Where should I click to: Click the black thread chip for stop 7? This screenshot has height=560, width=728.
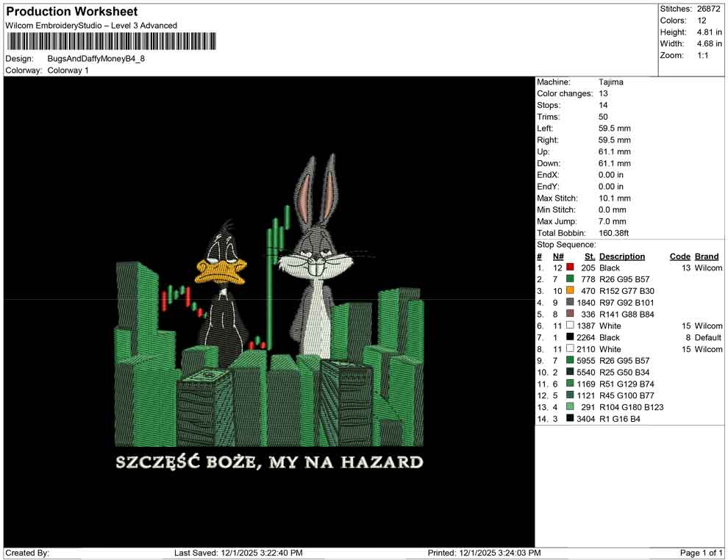pos(570,337)
